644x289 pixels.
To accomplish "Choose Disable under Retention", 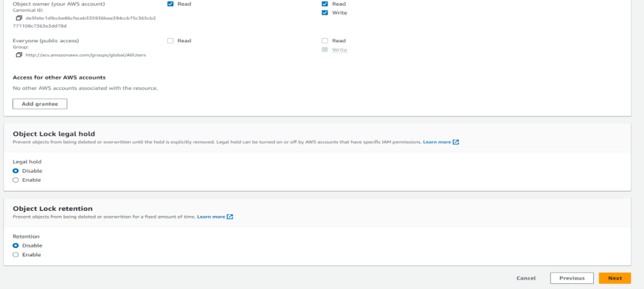I will tap(16, 246).
